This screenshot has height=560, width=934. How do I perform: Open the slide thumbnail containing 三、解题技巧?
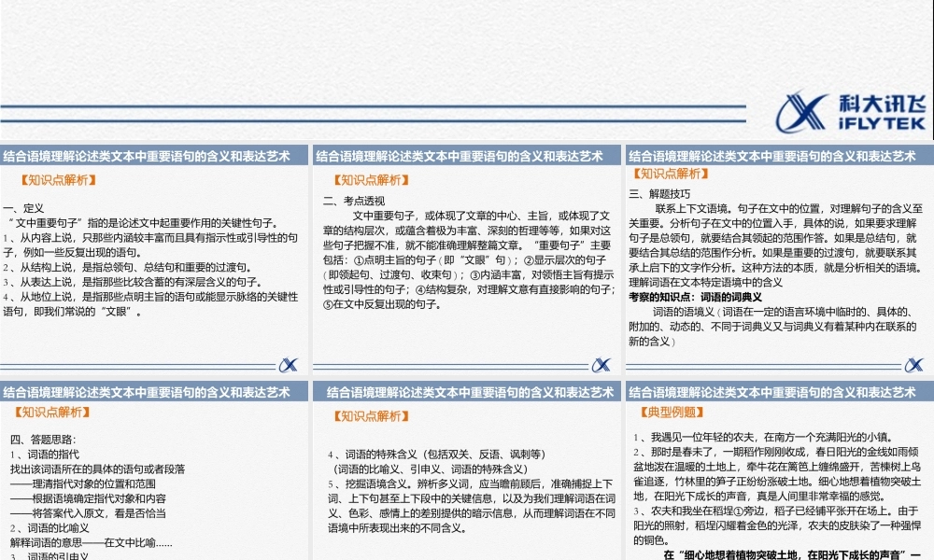779,260
